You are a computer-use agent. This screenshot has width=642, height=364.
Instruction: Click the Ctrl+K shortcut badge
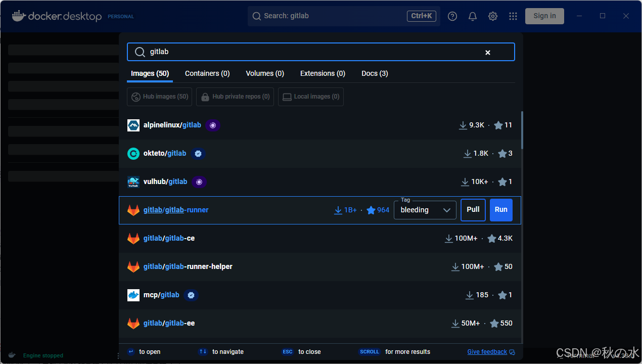tap(422, 16)
